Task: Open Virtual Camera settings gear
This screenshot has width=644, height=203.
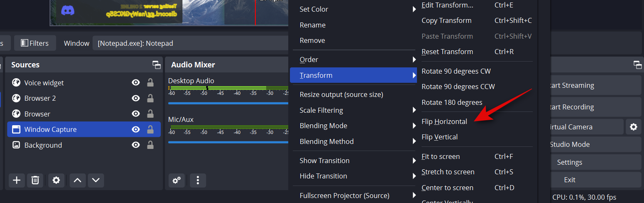Action: tap(633, 127)
